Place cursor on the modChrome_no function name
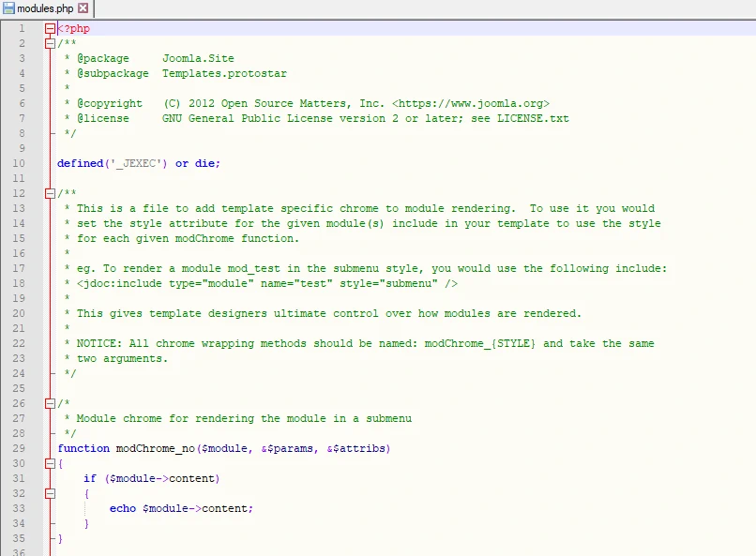Image resolution: width=756 pixels, height=556 pixels. pos(155,448)
